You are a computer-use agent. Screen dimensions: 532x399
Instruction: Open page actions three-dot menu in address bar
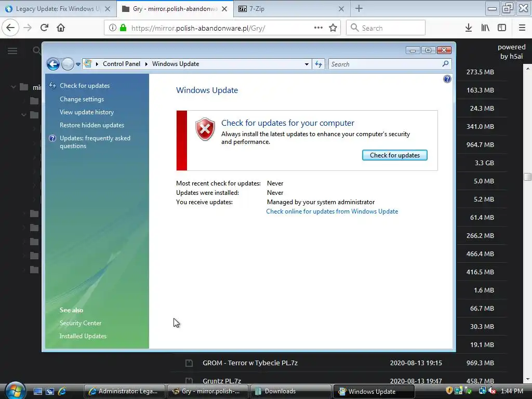tap(318, 28)
